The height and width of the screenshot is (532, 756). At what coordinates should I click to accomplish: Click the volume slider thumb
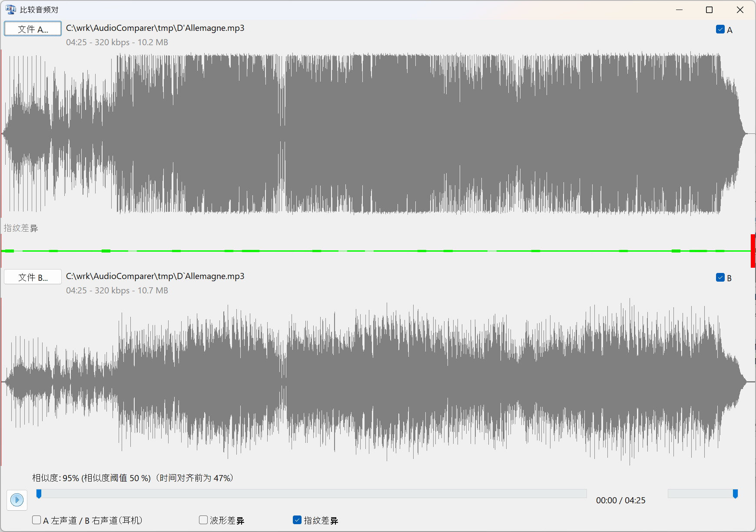tap(735, 494)
